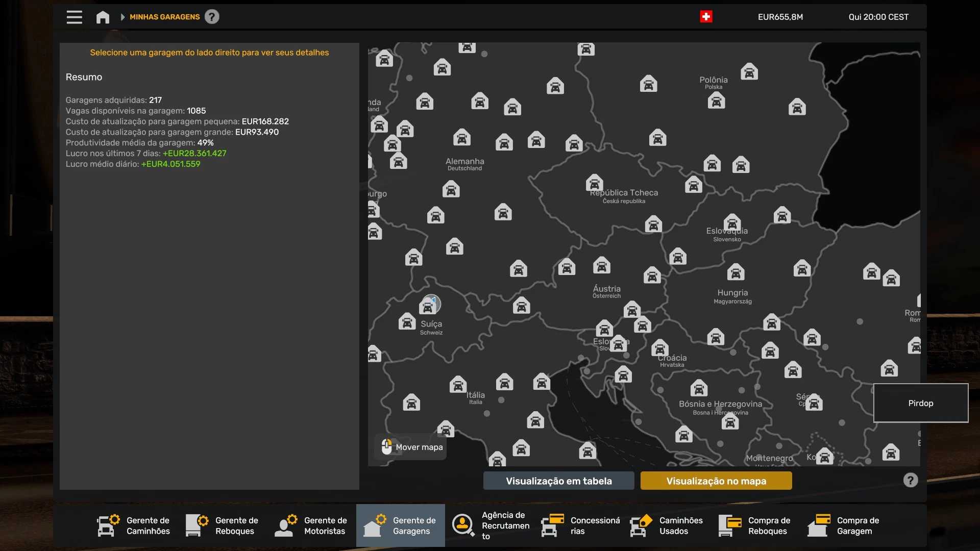
Task: Open Gerente de Caminhões tab
Action: [x=134, y=525]
